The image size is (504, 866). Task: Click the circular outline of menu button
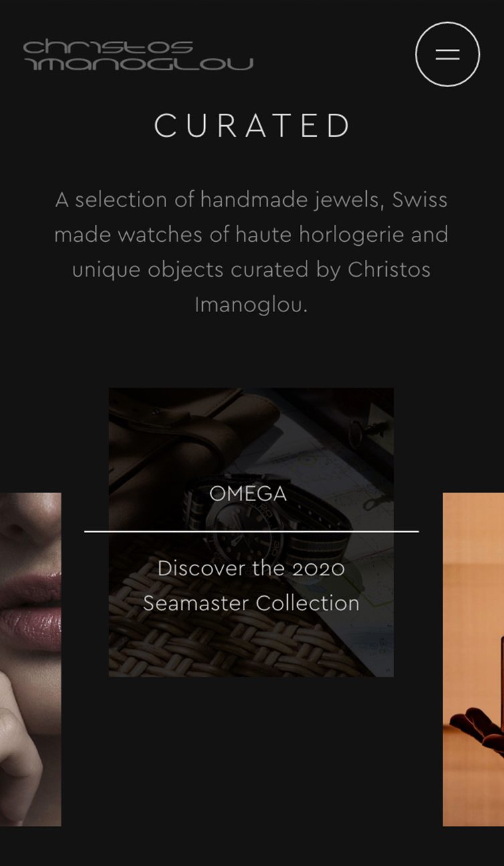pyautogui.click(x=447, y=54)
